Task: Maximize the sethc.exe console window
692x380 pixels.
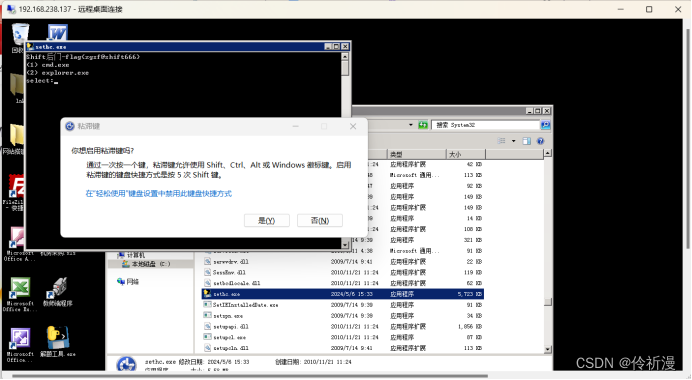Action: click(x=336, y=46)
